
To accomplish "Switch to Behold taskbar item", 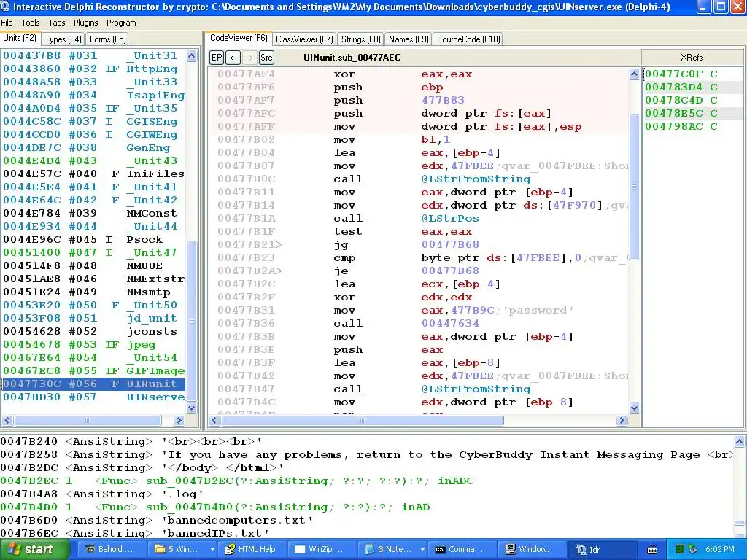I will (x=111, y=550).
